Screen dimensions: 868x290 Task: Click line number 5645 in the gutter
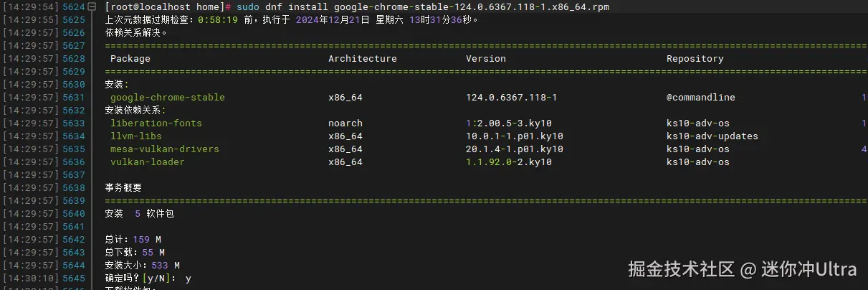coord(74,278)
